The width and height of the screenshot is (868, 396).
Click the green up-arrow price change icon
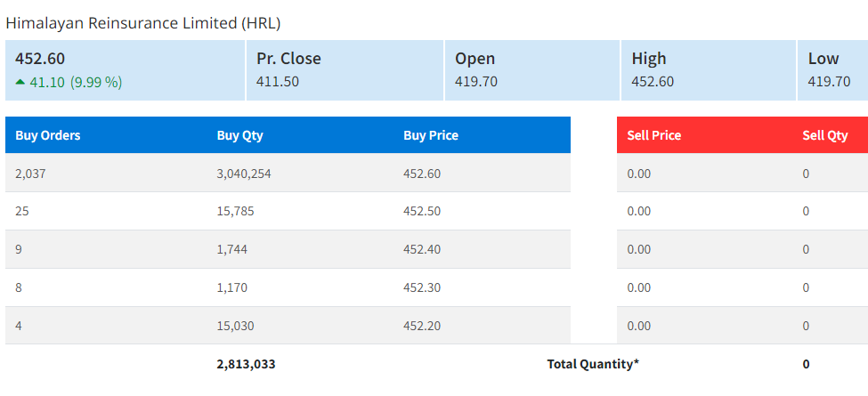[20, 81]
